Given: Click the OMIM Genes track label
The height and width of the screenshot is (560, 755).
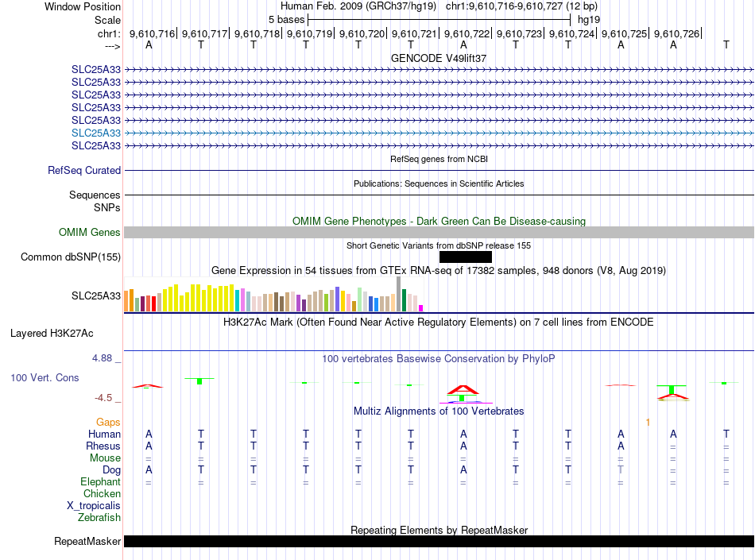Looking at the screenshot, I should (x=90, y=233).
